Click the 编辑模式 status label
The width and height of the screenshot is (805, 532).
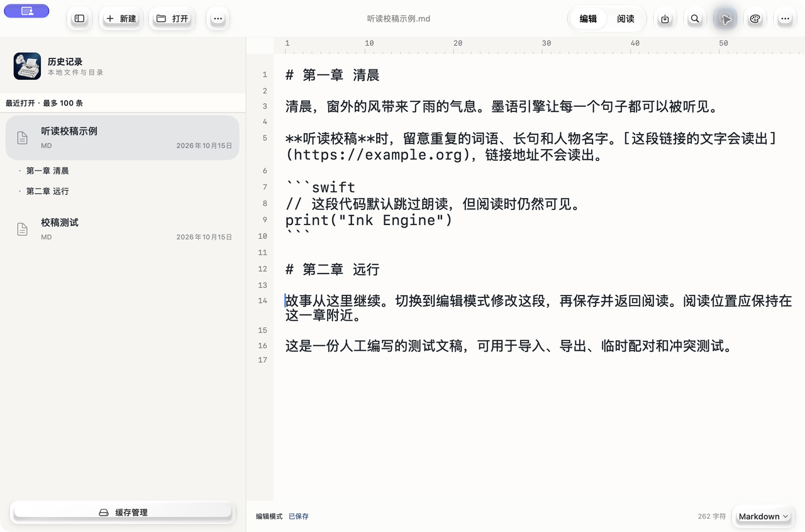coord(269,516)
